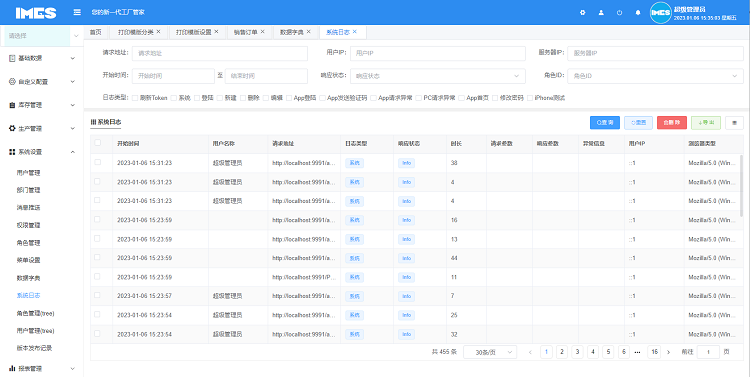Tick the PC请求异常 checkbox
Viewport: 750px width, 377px height.
click(x=419, y=98)
